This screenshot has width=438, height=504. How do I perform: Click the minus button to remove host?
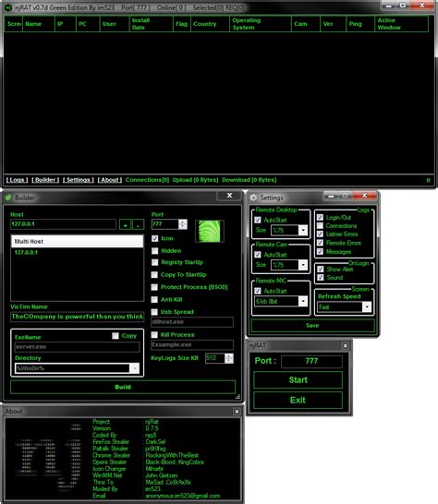(x=138, y=224)
